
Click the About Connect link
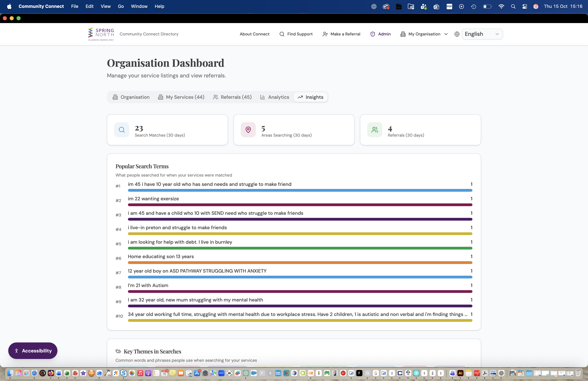(254, 34)
